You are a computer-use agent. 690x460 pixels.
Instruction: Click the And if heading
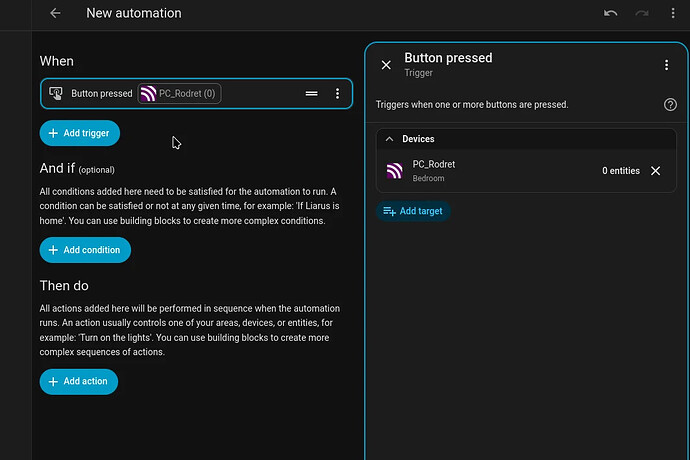(57, 169)
